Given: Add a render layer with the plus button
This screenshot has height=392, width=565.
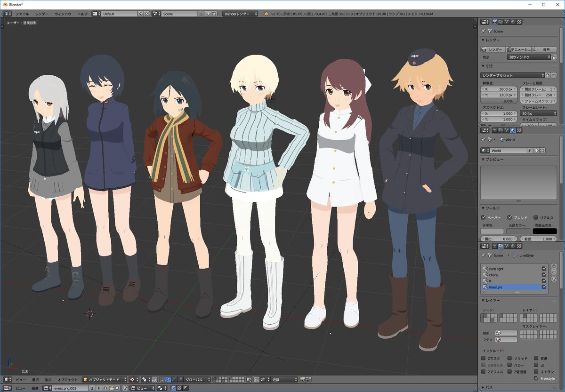Looking at the screenshot, I should tap(554, 266).
